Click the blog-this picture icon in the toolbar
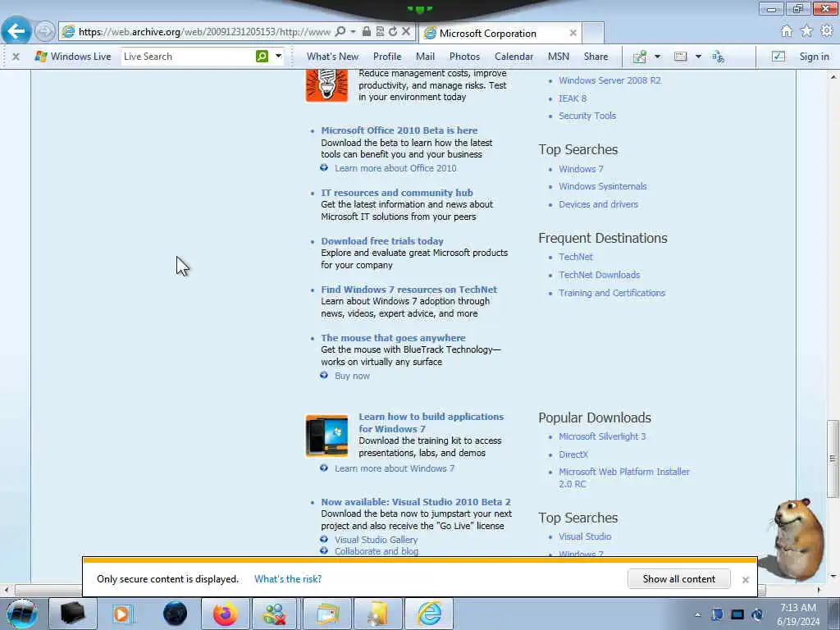The width and height of the screenshot is (840, 630). coord(640,57)
